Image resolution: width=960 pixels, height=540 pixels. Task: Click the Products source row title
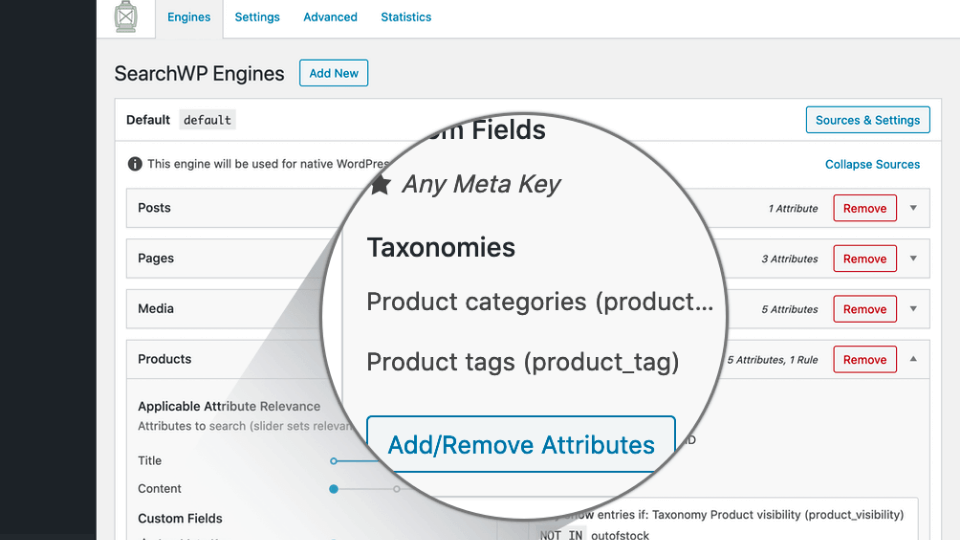click(x=164, y=359)
